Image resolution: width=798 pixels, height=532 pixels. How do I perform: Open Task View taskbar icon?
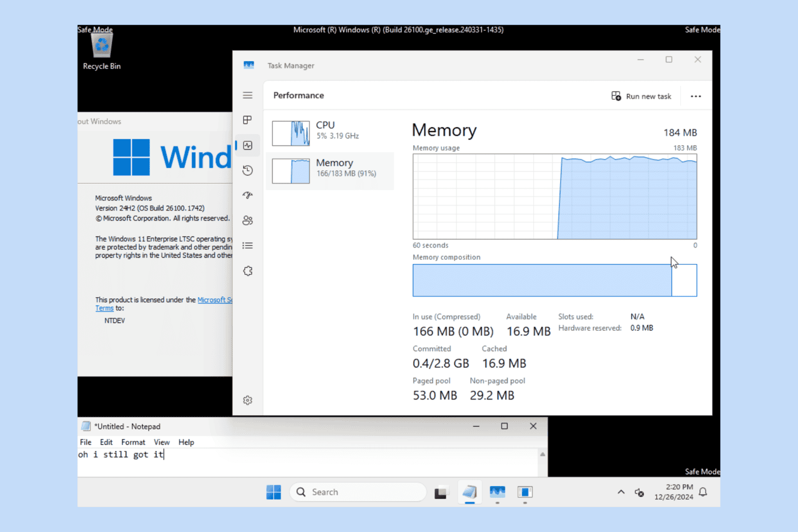(x=441, y=492)
